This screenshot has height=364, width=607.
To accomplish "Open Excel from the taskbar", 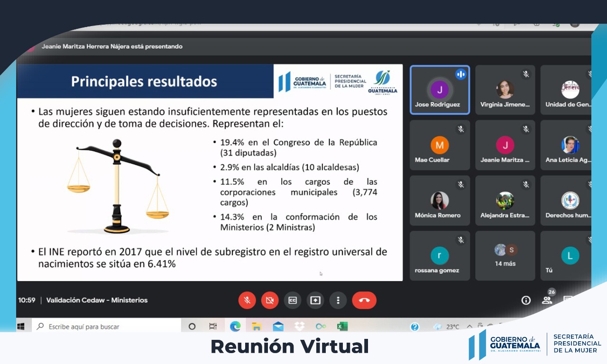I will (x=342, y=327).
